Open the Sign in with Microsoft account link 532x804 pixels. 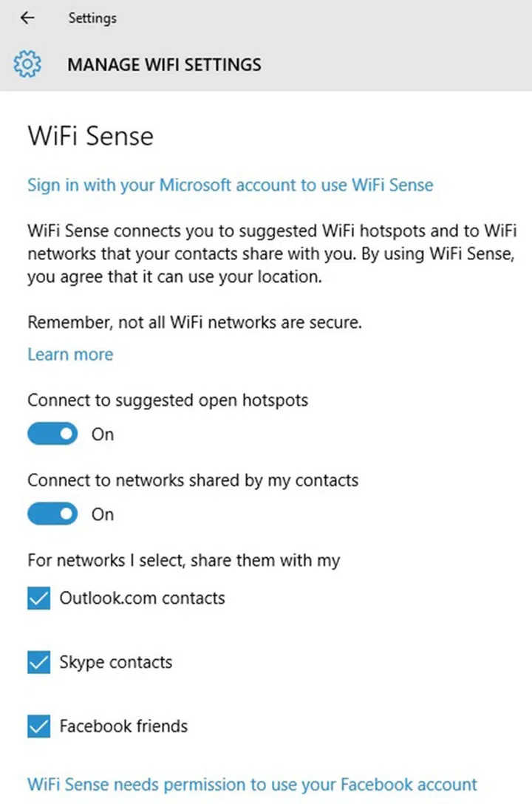point(230,185)
